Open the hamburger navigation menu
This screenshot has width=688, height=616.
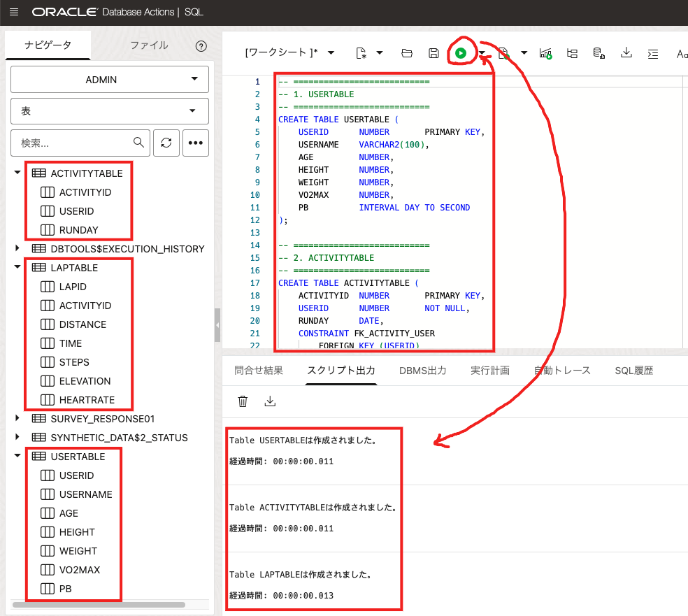coord(14,12)
